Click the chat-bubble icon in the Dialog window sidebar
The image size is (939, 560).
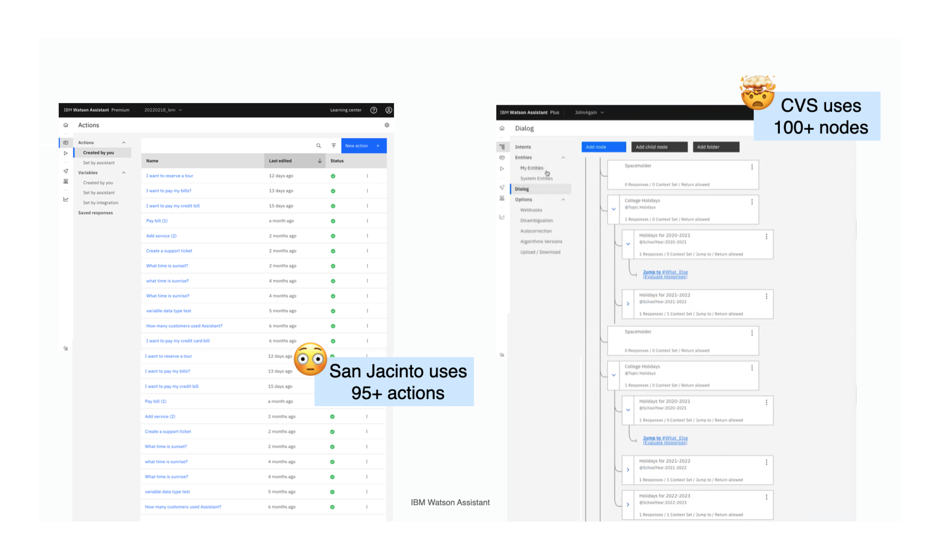pos(502,158)
